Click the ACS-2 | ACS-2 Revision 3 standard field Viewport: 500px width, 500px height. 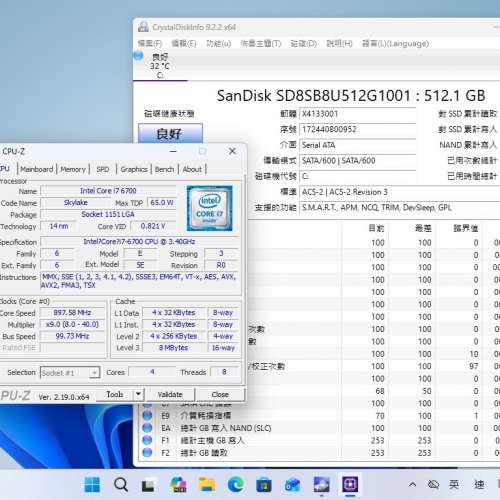(x=400, y=192)
